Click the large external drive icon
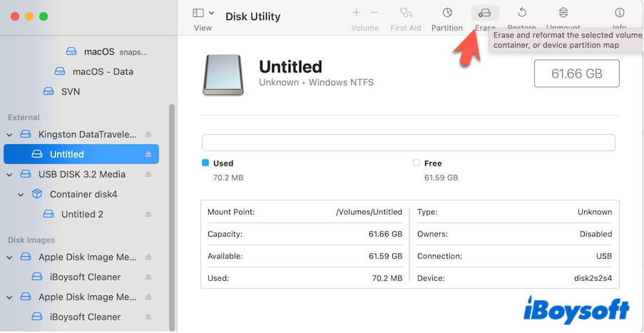The height and width of the screenshot is (333, 644). pyautogui.click(x=223, y=75)
